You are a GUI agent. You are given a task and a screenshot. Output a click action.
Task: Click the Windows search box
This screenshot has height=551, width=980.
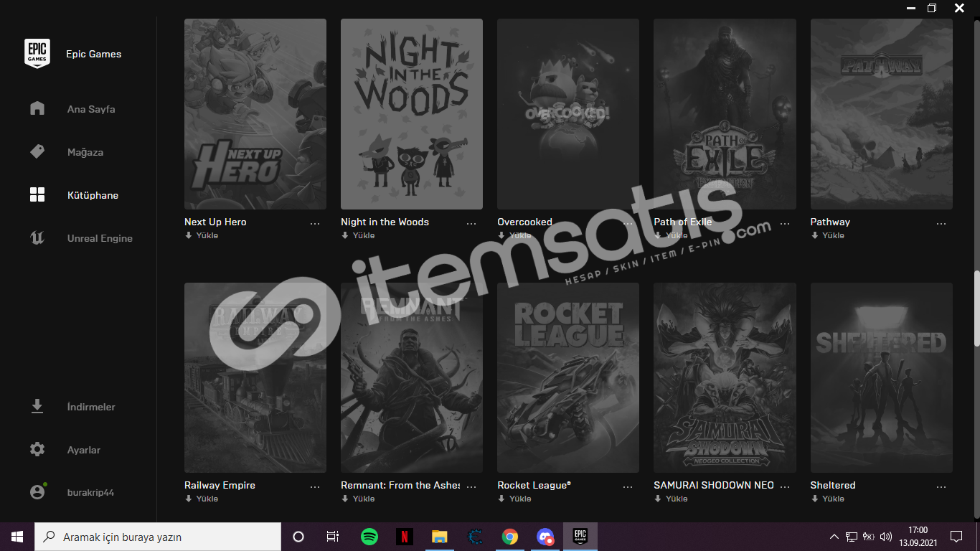pos(158,537)
